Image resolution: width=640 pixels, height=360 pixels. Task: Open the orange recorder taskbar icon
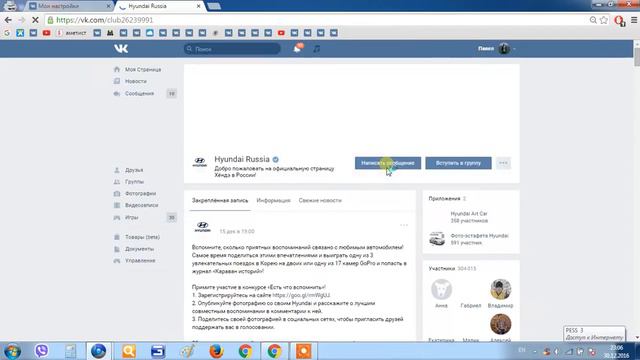pos(303,351)
